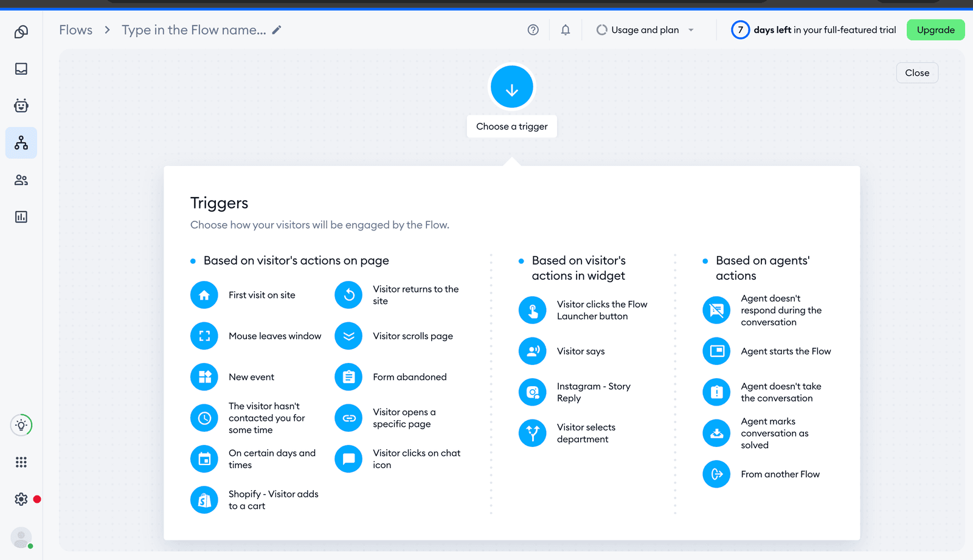973x560 pixels.
Task: Close the trigger panel with the Close button
Action: pos(917,73)
